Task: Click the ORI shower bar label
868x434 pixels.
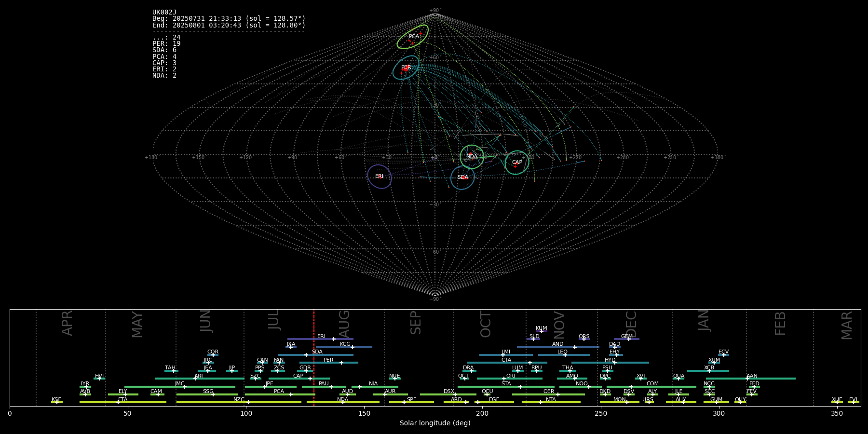Action: [511, 376]
